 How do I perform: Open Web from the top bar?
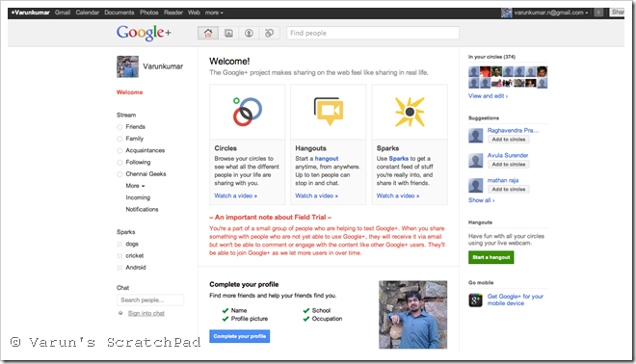pos(194,13)
